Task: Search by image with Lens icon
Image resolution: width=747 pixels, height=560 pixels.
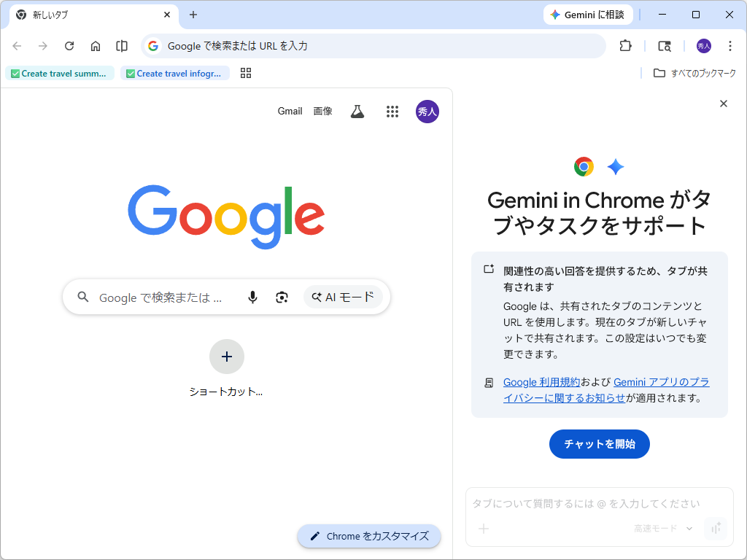Action: pos(282,297)
